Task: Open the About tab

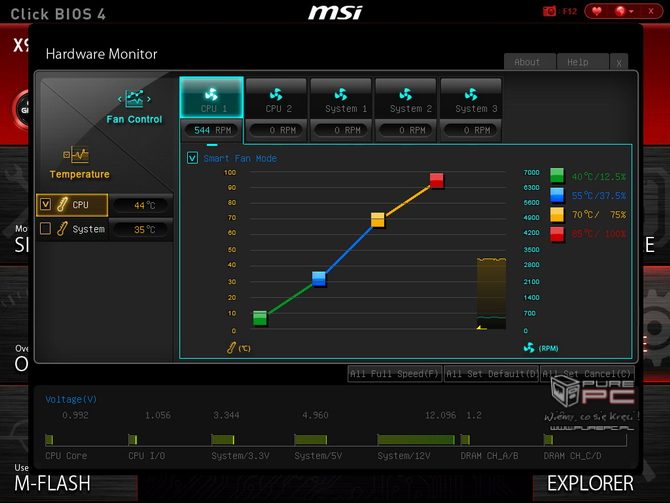Action: (529, 62)
